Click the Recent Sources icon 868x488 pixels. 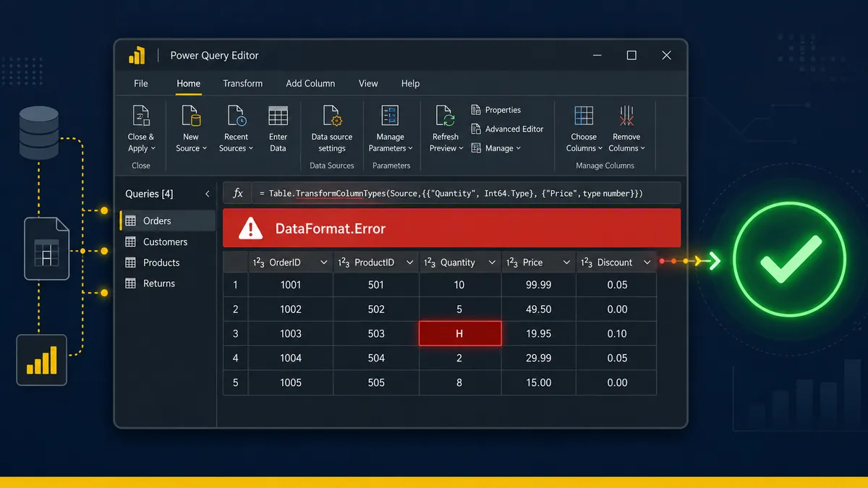pyautogui.click(x=237, y=116)
